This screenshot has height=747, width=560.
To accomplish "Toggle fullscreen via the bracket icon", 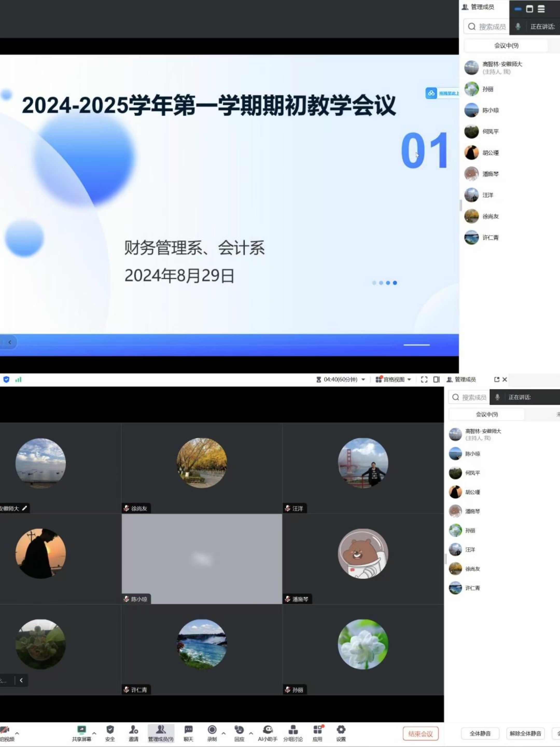I will pos(424,379).
